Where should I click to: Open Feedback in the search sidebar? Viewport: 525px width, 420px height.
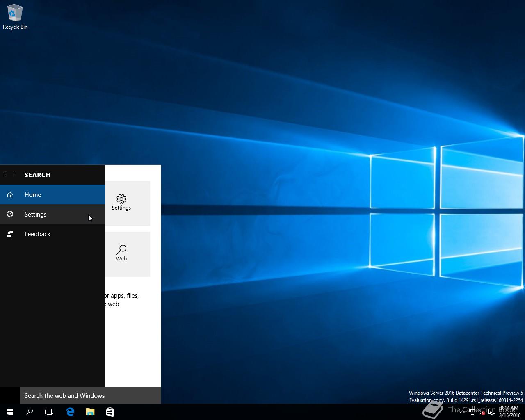click(52, 234)
